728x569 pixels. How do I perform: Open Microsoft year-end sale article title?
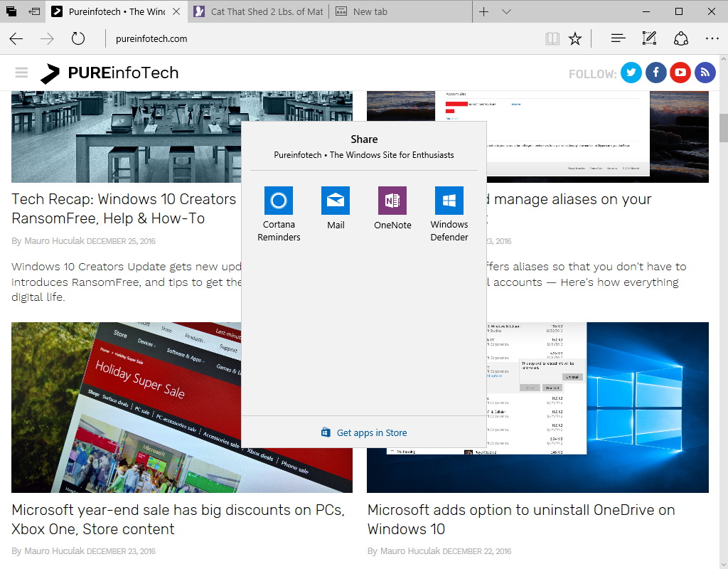[x=178, y=519]
